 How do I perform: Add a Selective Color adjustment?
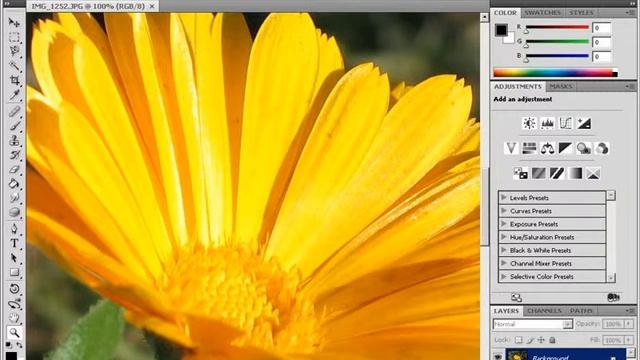pyautogui.click(x=593, y=173)
